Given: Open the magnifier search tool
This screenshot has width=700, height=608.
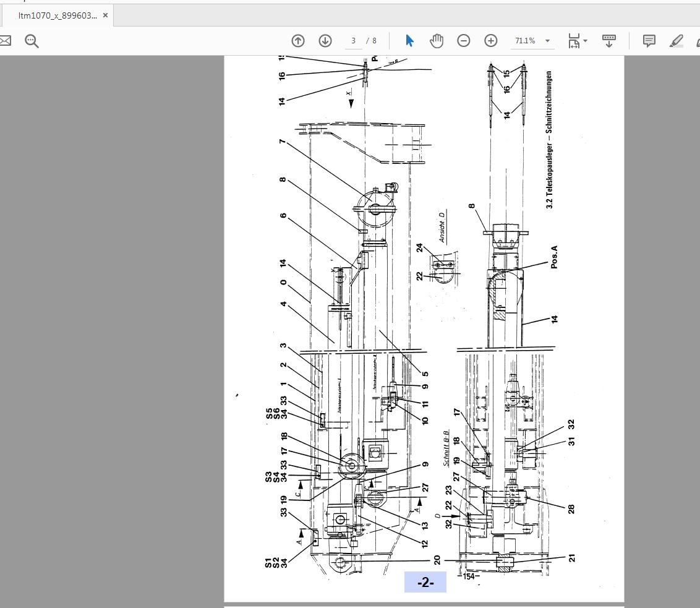Looking at the screenshot, I should pos(32,41).
